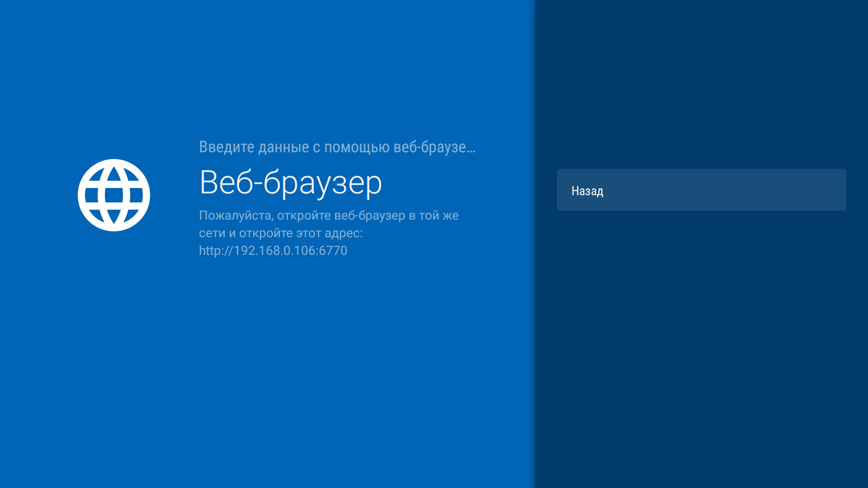Click the Веб-браузер title text
Viewport: 868px width, 488px height.
pos(291,183)
